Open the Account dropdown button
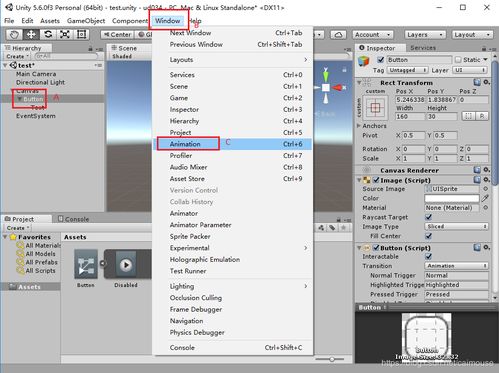 (373, 35)
